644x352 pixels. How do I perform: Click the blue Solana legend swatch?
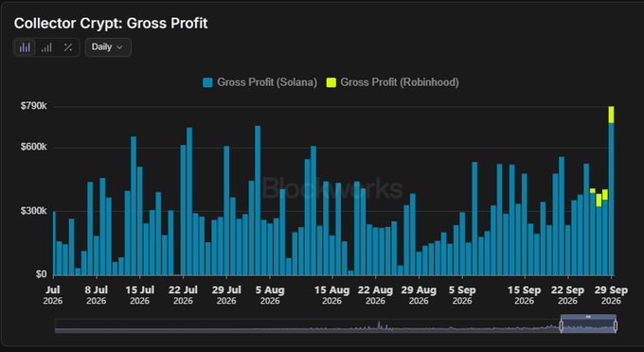[x=207, y=82]
